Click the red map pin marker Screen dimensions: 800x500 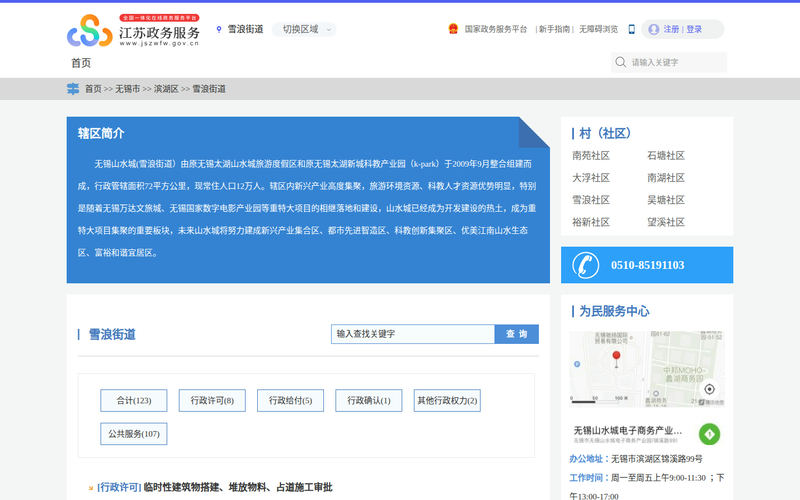616,359
